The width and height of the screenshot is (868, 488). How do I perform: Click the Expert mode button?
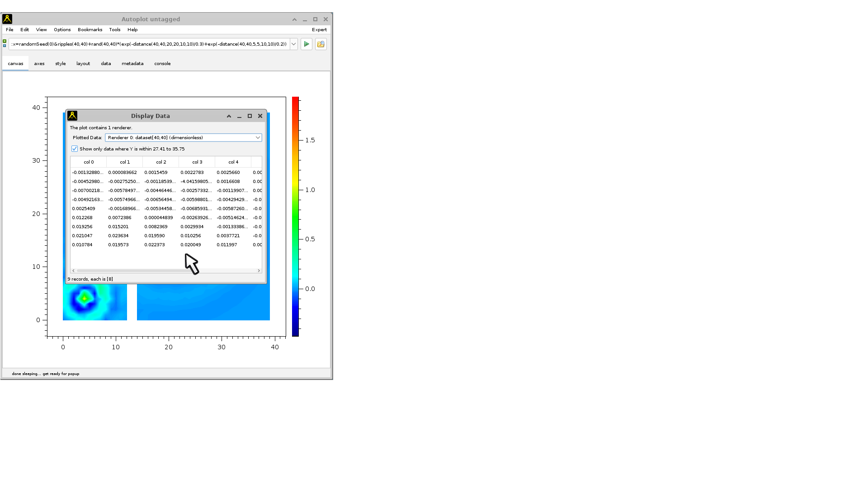[319, 30]
